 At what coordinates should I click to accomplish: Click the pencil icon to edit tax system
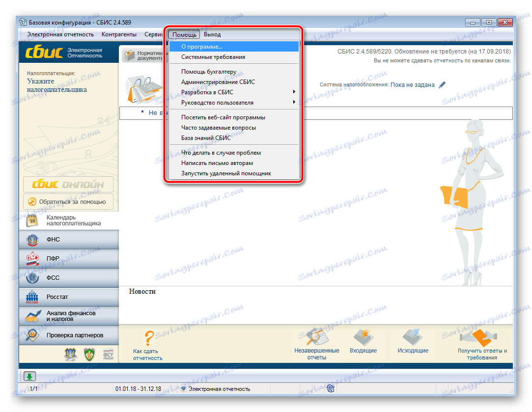click(x=442, y=85)
